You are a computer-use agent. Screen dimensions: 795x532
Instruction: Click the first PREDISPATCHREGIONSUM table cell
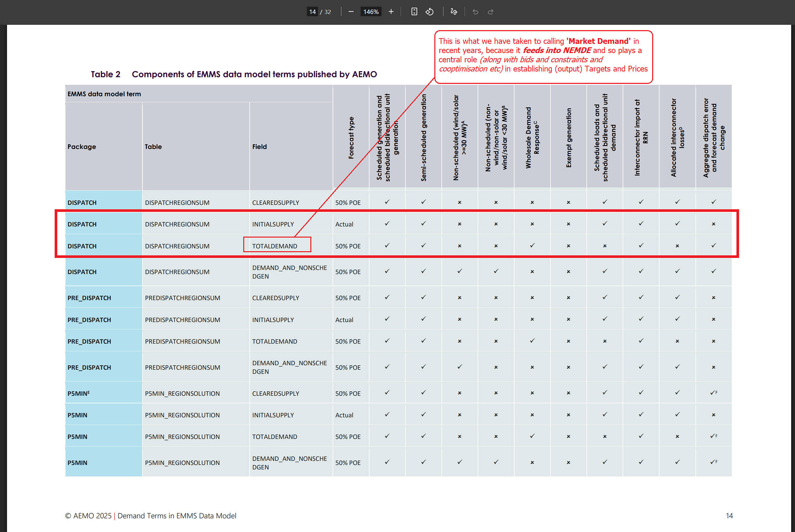tap(182, 298)
